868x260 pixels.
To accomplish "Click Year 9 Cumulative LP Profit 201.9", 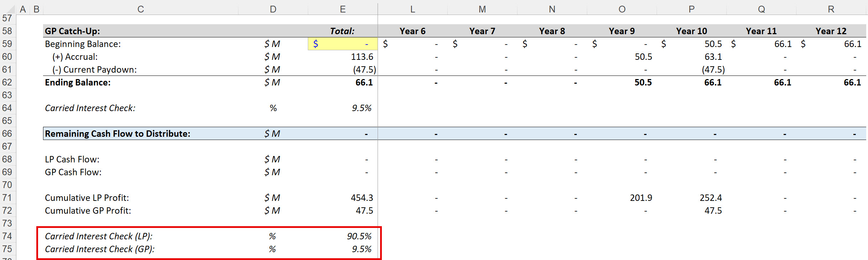I will [x=641, y=198].
